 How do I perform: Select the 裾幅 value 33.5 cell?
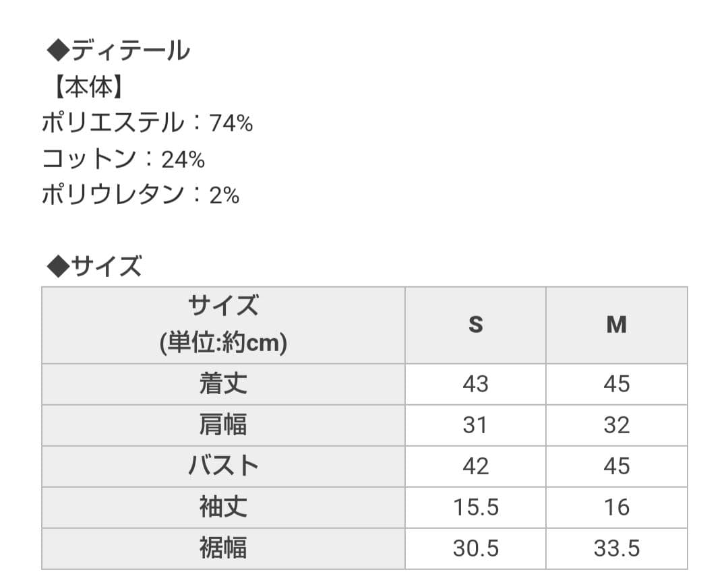tap(616, 548)
